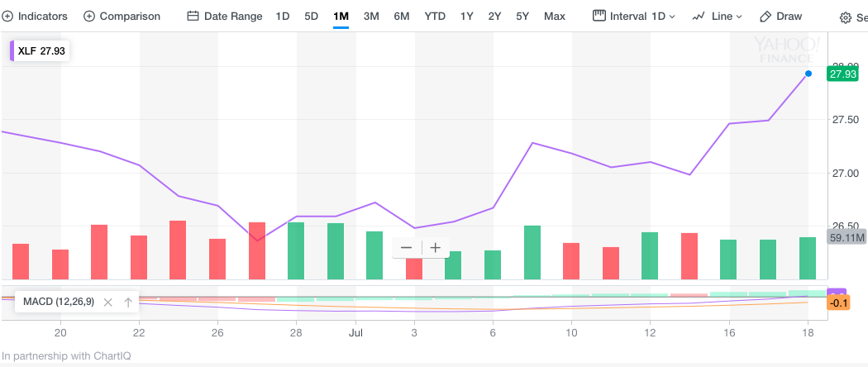Open the Date Range calendar picker
This screenshot has width=868, height=367.
[x=225, y=17]
